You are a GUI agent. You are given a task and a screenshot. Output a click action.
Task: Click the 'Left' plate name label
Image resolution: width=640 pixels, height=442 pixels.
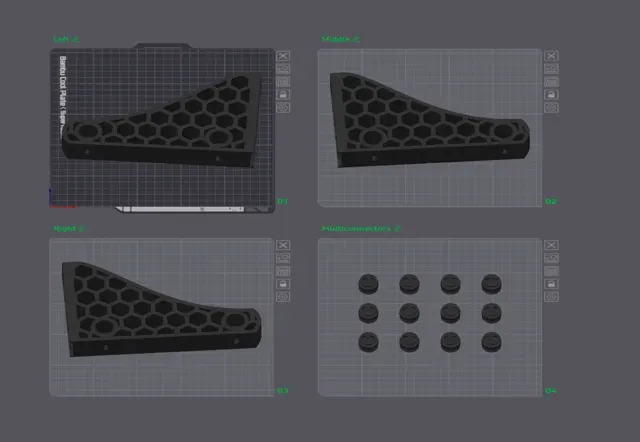tap(61, 39)
